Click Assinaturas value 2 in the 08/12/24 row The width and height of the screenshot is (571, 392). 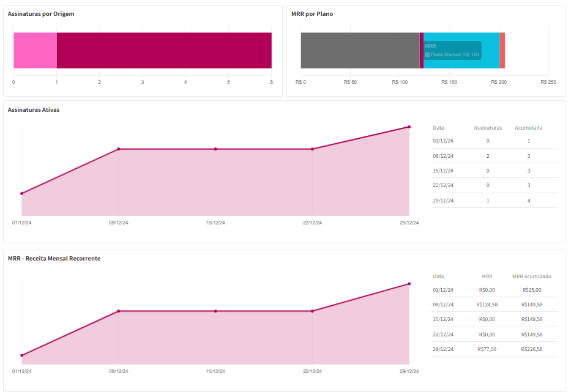click(488, 156)
